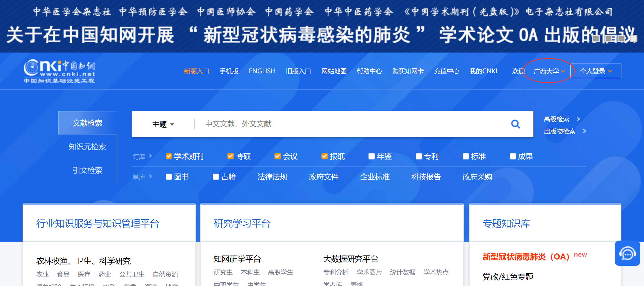Open 政府文件 database
This screenshot has width=644, height=286.
click(324, 177)
